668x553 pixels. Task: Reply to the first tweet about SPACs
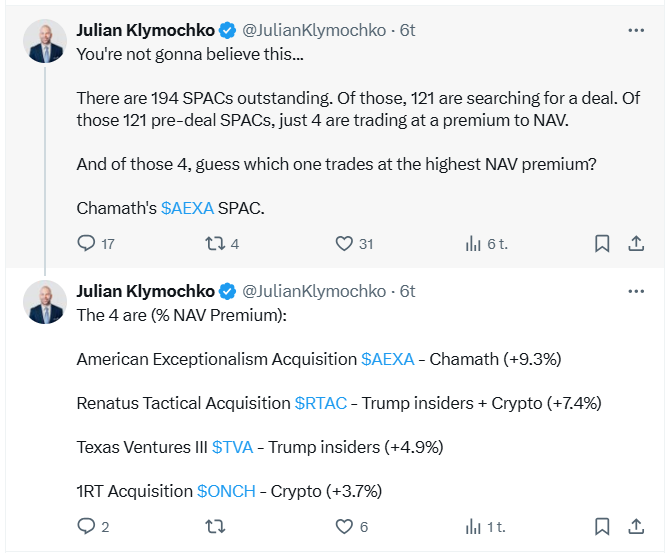[x=86, y=243]
